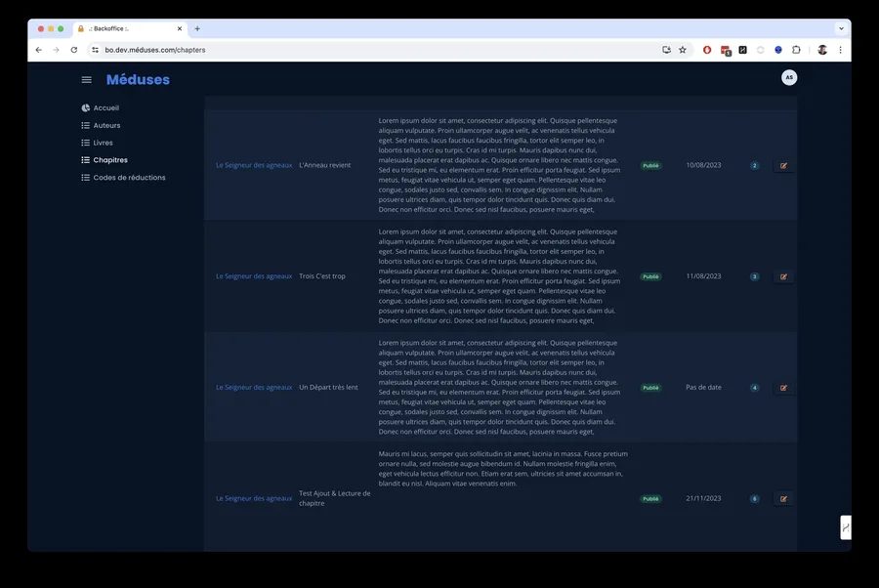Image resolution: width=879 pixels, height=588 pixels.
Task: Click number badge 2 in 10/08/2023 row
Action: [x=755, y=165]
